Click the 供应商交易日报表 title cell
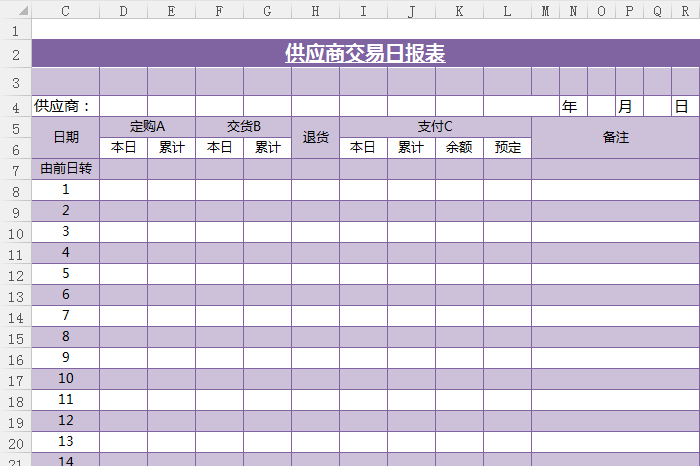The width and height of the screenshot is (700, 466). (365, 53)
